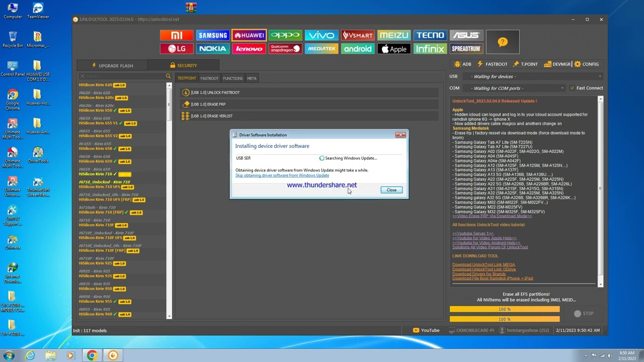Select the Android brand logo

(x=358, y=49)
